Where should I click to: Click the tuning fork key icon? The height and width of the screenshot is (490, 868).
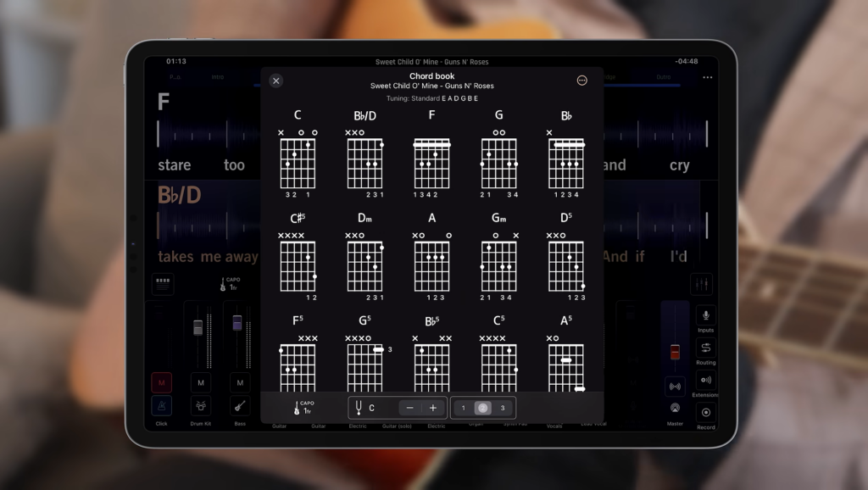[359, 408]
